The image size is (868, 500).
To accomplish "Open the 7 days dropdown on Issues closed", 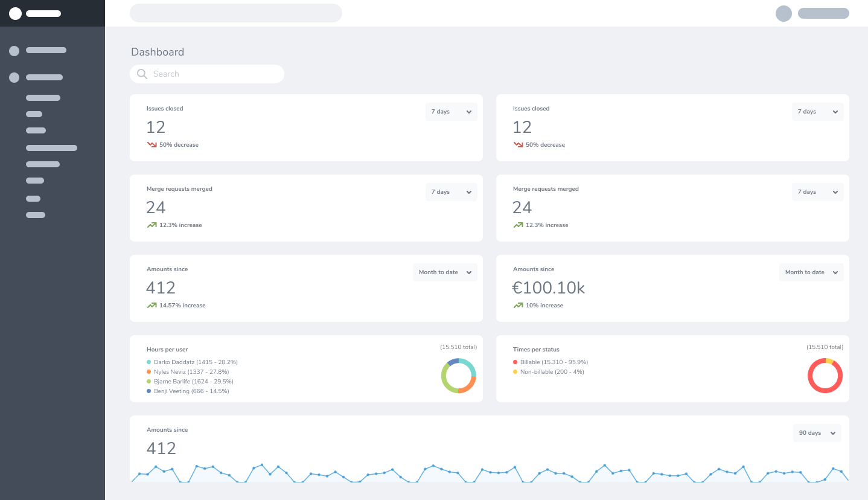I will click(451, 111).
